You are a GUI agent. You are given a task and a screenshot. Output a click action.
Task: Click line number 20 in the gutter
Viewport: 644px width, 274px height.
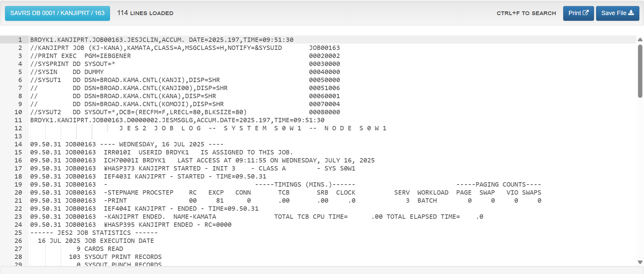tap(18, 193)
